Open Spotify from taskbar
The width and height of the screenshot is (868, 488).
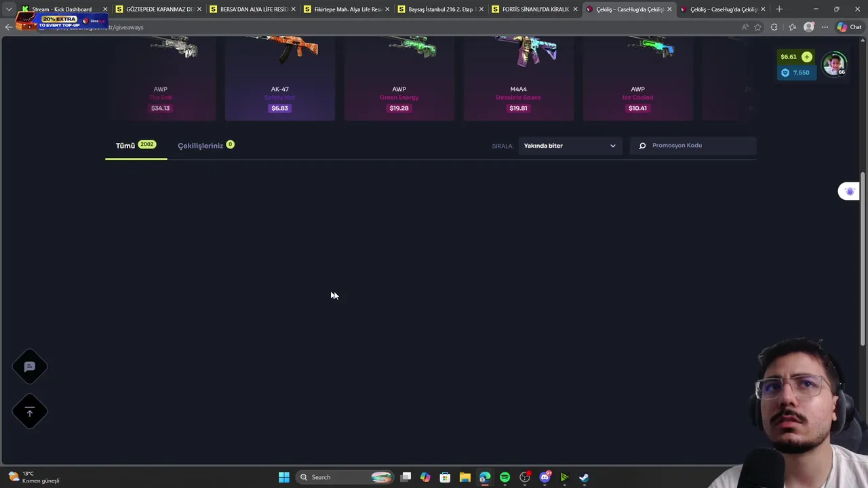coord(505,477)
